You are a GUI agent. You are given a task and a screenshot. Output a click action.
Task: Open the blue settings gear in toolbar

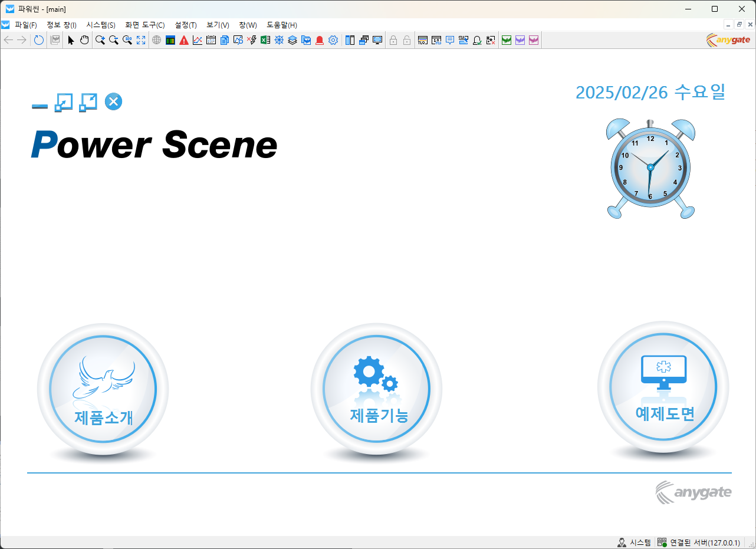pyautogui.click(x=333, y=40)
